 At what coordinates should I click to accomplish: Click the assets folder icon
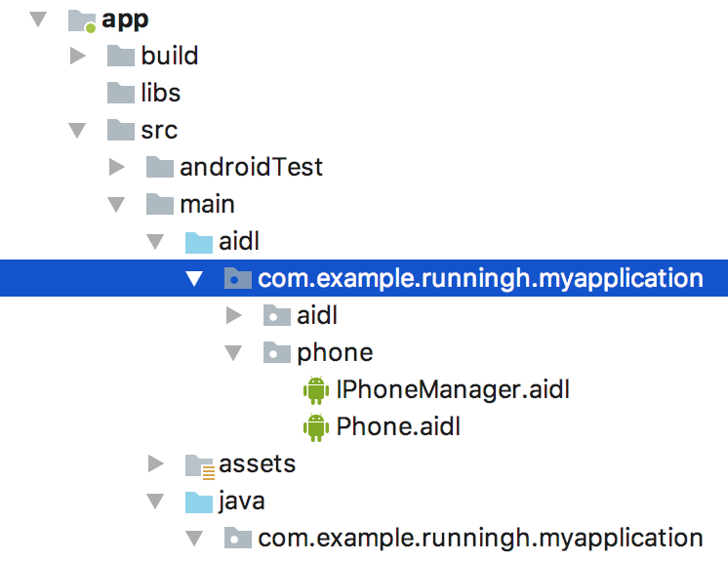click(x=200, y=466)
